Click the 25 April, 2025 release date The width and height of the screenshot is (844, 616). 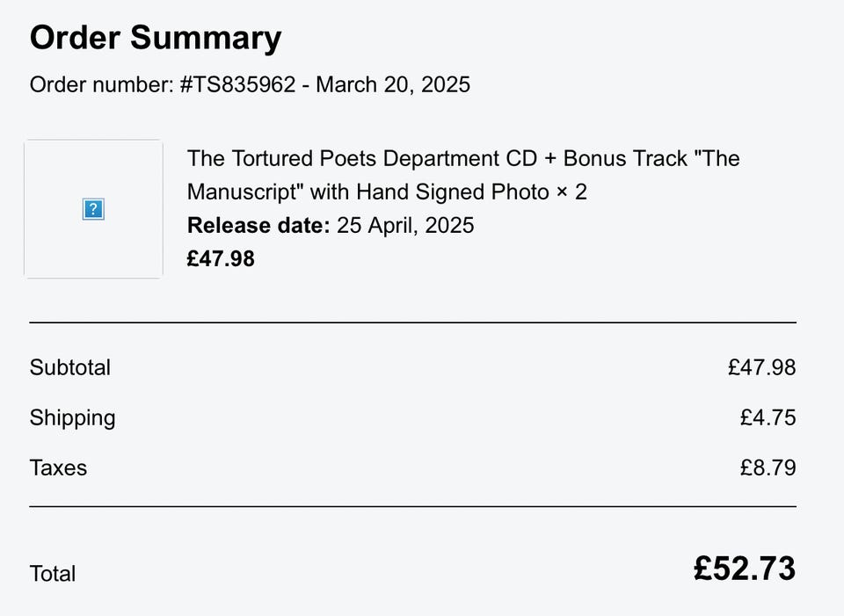[405, 225]
